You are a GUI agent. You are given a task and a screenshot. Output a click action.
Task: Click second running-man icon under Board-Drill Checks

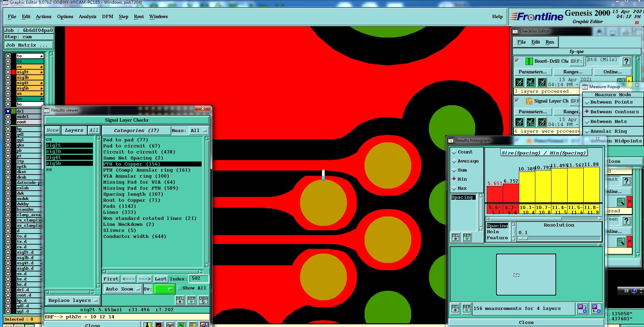531,82
